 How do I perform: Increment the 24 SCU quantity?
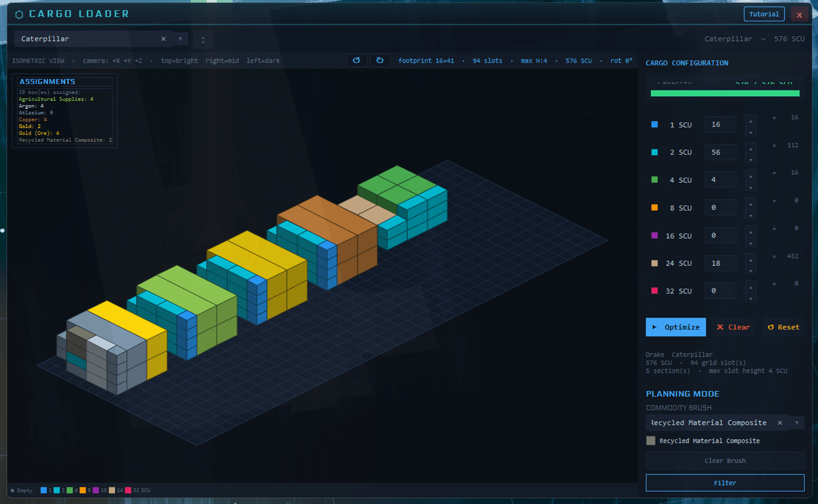pos(751,259)
